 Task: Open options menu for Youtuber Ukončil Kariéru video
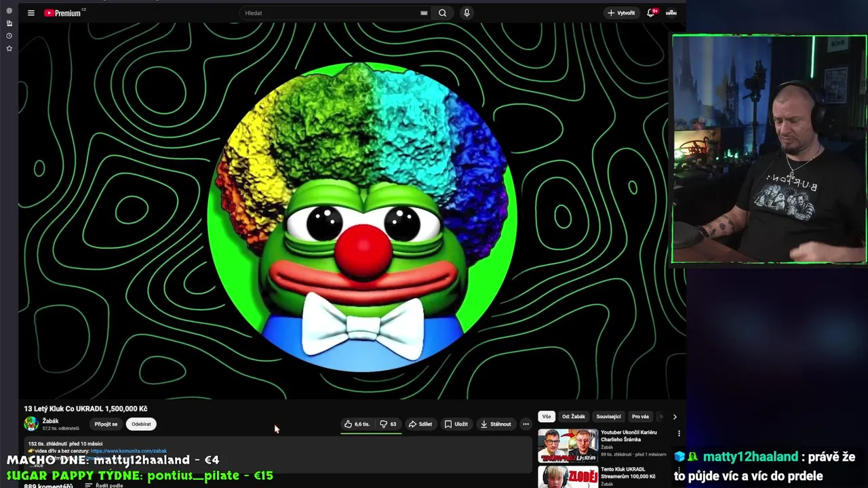coord(679,434)
